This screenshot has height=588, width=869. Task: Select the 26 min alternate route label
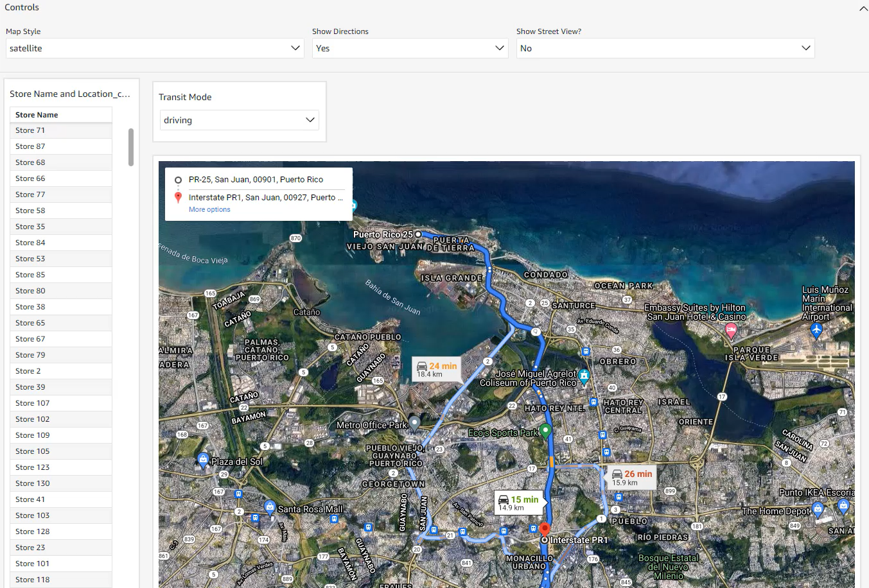(x=631, y=478)
